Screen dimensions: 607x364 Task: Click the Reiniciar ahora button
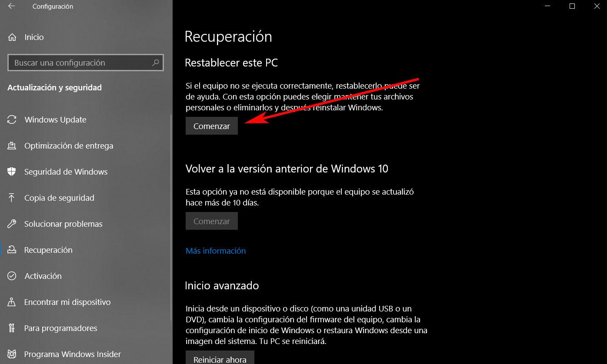point(220,358)
